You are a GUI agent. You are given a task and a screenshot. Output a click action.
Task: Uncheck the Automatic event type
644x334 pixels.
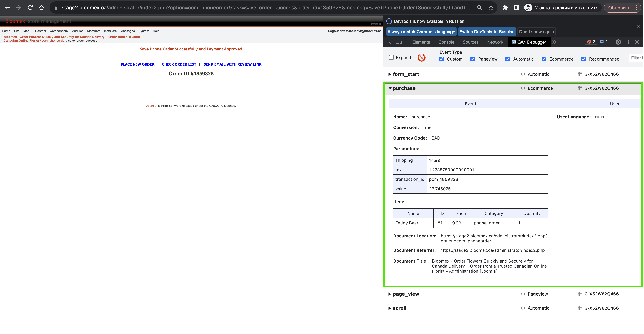(x=508, y=59)
